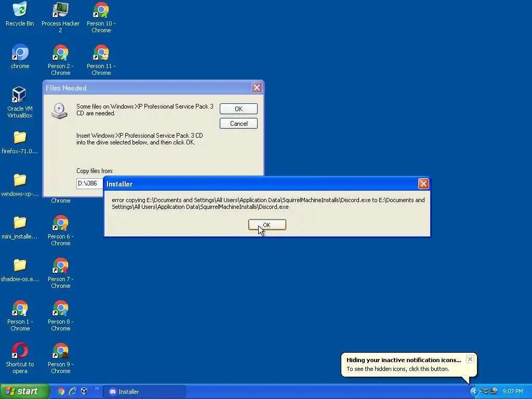Open the Recycle Bin desktop icon
This screenshot has width=532, height=399.
(x=20, y=14)
